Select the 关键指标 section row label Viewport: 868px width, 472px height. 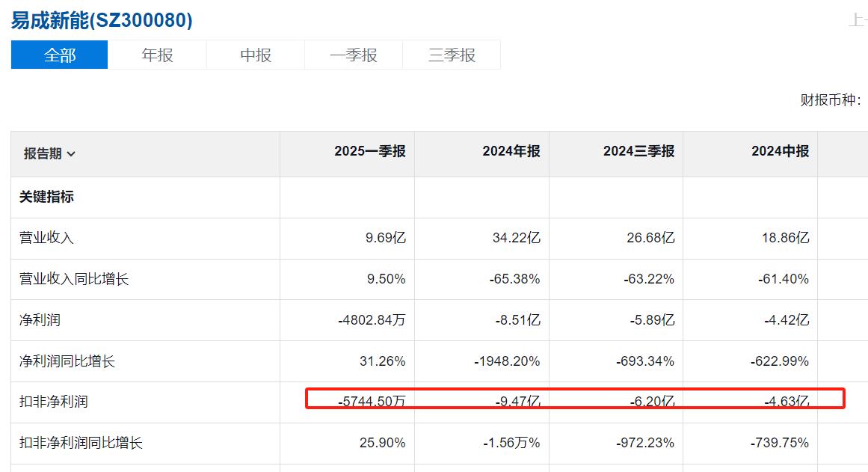coord(46,197)
